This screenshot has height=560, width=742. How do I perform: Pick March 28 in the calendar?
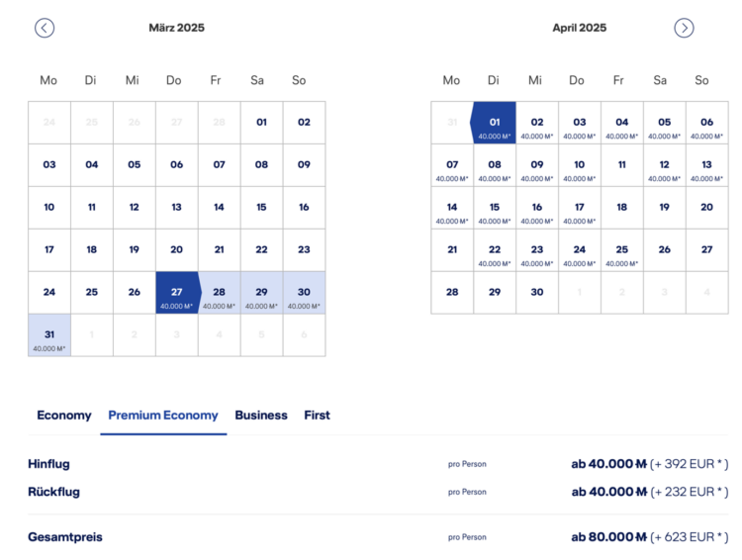pos(219,293)
